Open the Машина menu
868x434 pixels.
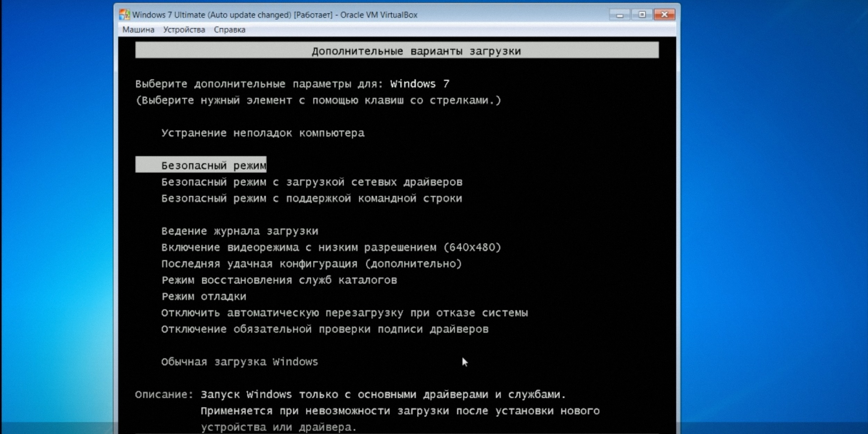tap(138, 30)
